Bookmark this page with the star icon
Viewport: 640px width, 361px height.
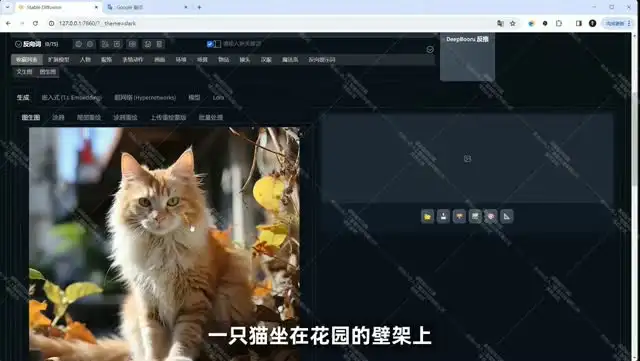pos(513,24)
